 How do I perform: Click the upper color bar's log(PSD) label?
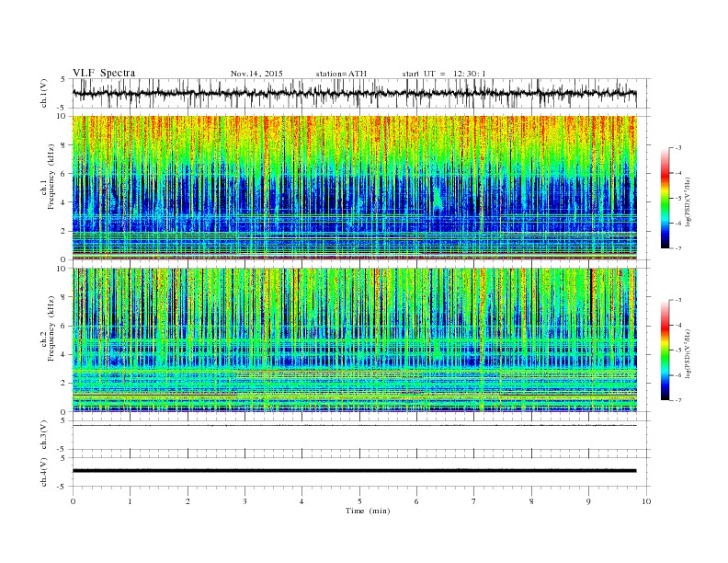688,201
